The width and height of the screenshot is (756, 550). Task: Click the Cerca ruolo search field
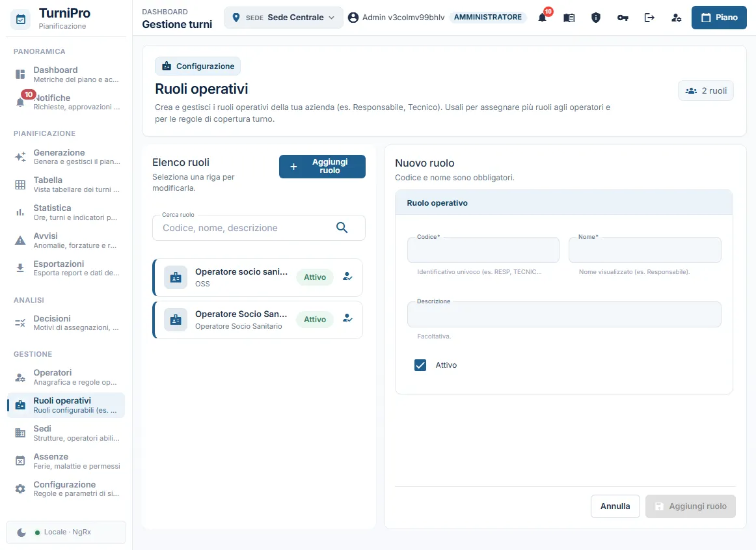(259, 228)
